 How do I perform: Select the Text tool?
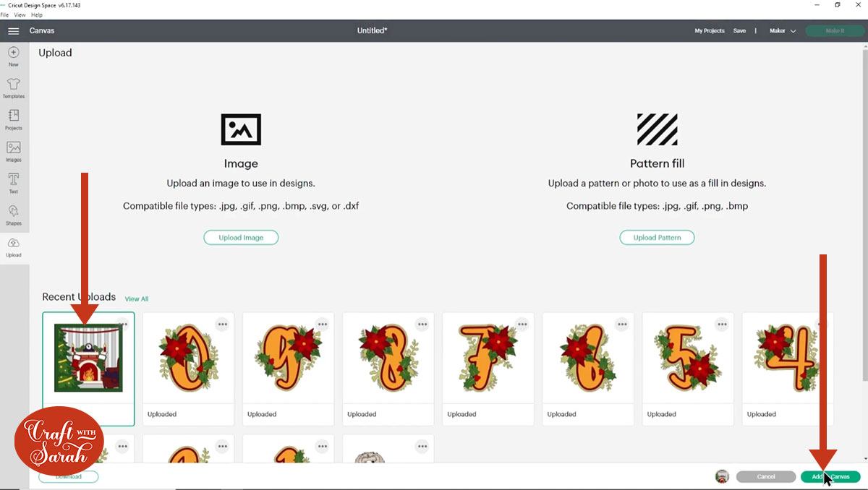click(14, 184)
